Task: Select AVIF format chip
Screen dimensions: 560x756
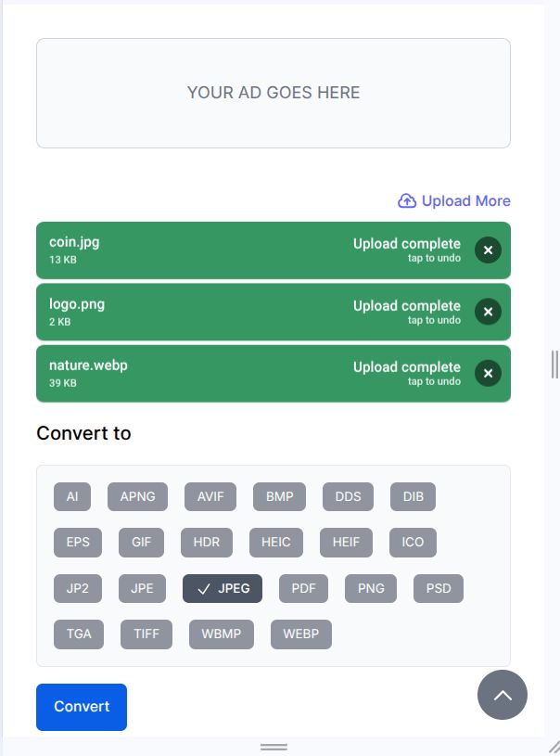Action: pos(210,496)
